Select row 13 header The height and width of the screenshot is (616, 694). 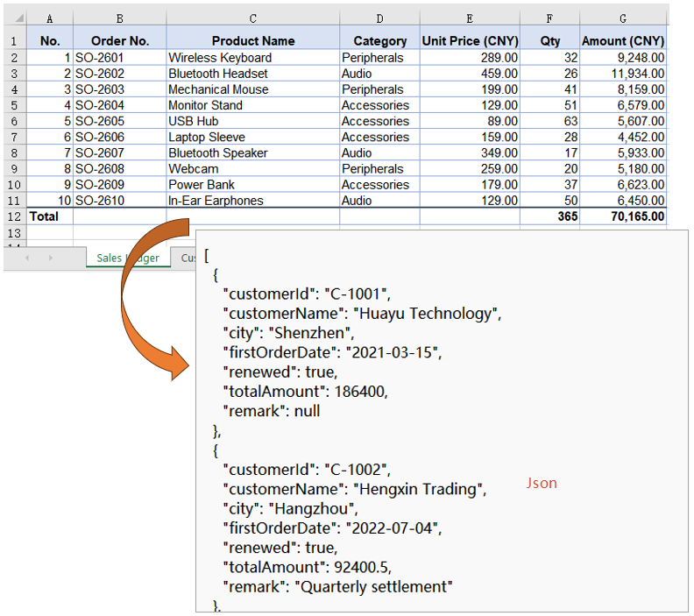click(14, 233)
